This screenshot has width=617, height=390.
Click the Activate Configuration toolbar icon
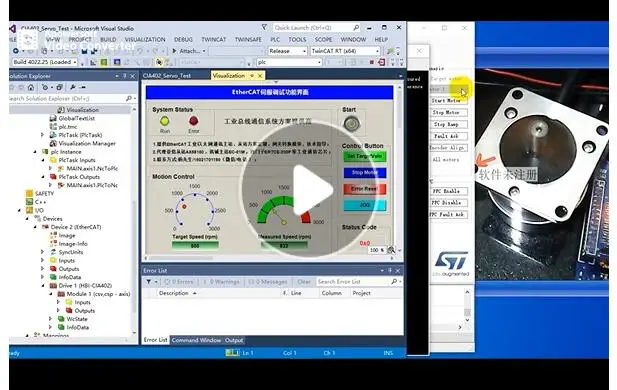(93, 62)
